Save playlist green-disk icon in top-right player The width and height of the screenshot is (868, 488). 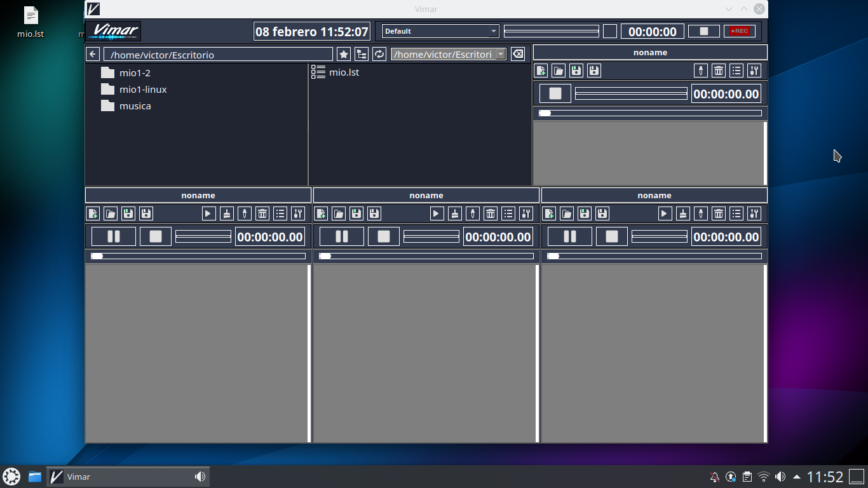(576, 71)
